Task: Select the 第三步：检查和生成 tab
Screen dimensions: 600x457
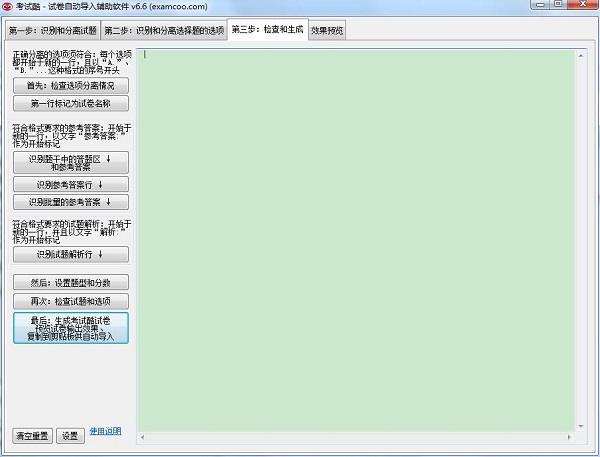Action: click(267, 29)
